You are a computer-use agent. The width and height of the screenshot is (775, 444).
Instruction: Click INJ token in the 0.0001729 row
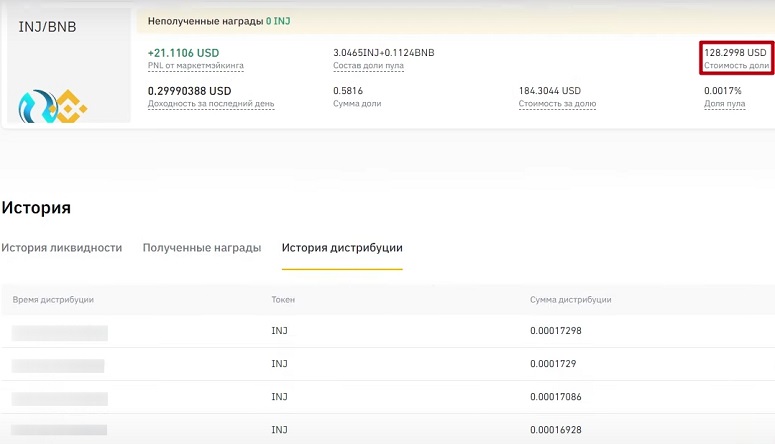coord(279,364)
